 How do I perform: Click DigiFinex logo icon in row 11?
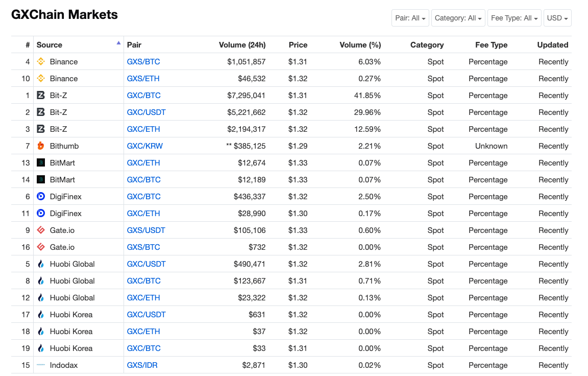pyautogui.click(x=41, y=213)
